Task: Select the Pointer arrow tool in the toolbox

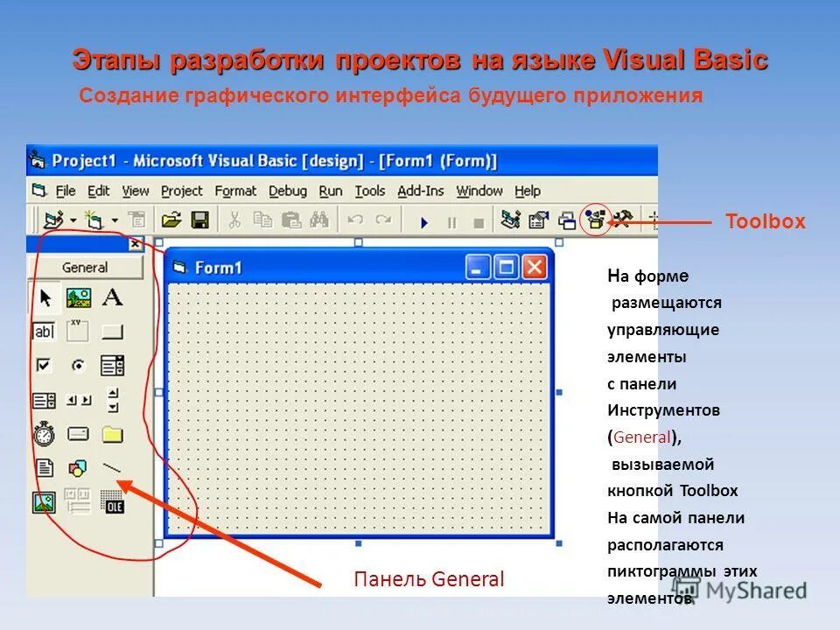Action: click(45, 297)
